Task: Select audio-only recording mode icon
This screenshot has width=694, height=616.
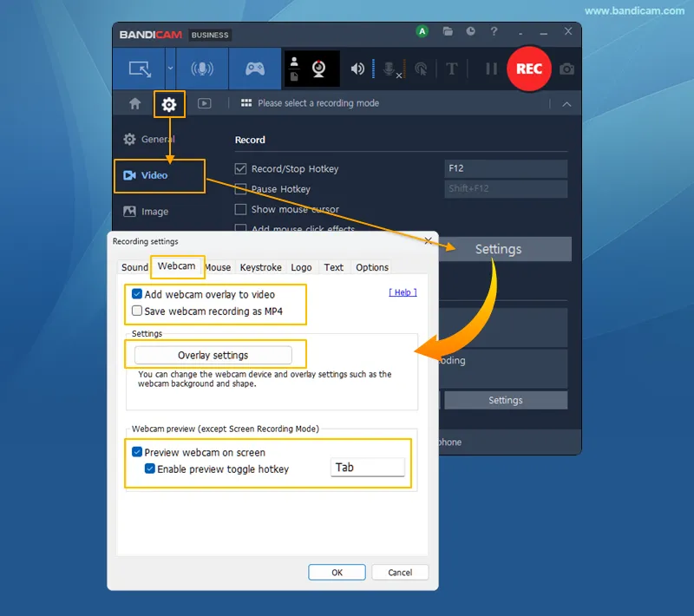Action: click(x=202, y=69)
